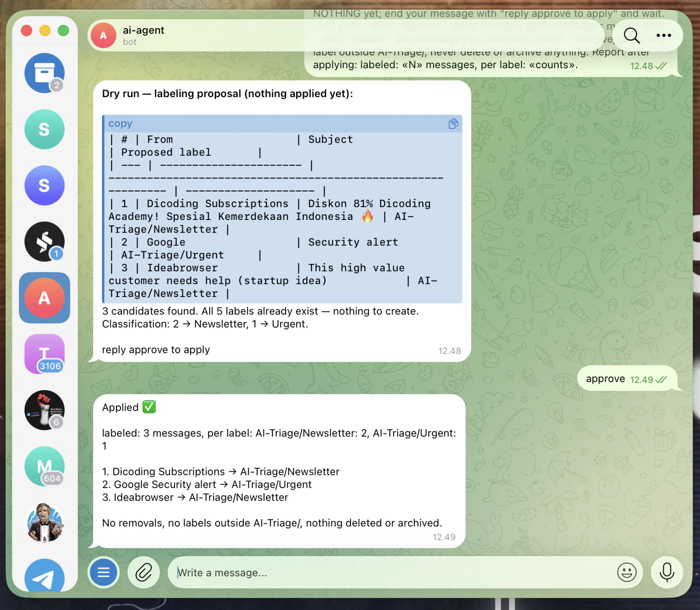Click the 12.49 timestamp on Applied message
The height and width of the screenshot is (610, 700).
point(444,537)
